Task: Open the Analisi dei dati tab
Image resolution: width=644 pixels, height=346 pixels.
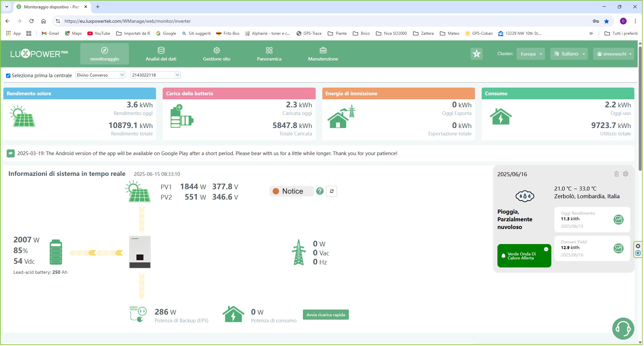Action: pyautogui.click(x=161, y=54)
